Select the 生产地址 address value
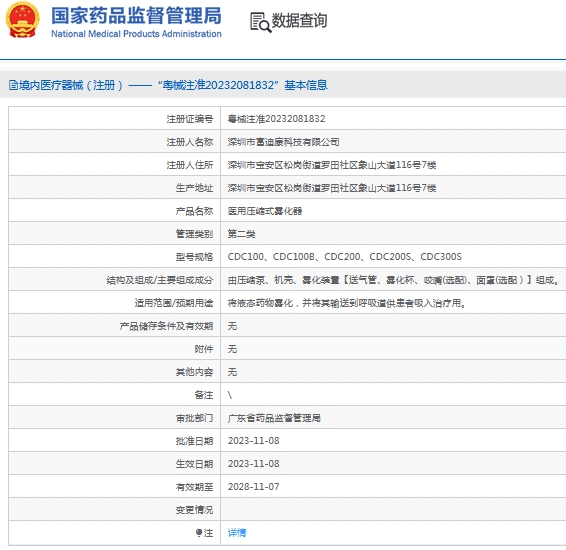Viewport: 566px width, 550px height. point(332,188)
